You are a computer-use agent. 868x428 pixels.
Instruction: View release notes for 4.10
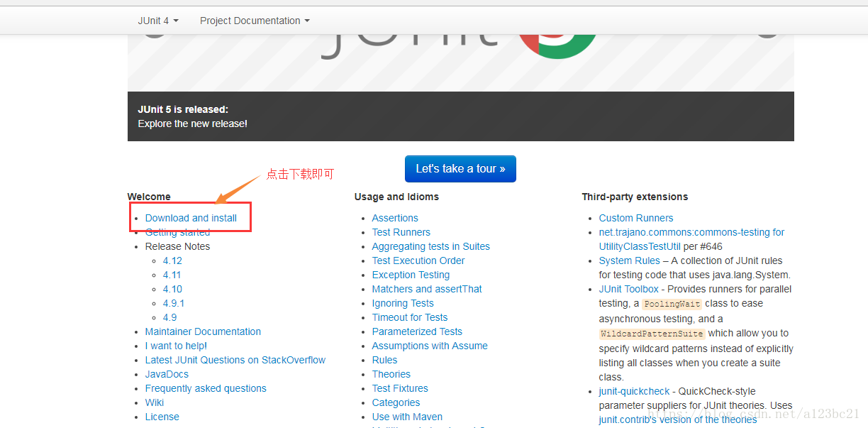click(x=172, y=289)
